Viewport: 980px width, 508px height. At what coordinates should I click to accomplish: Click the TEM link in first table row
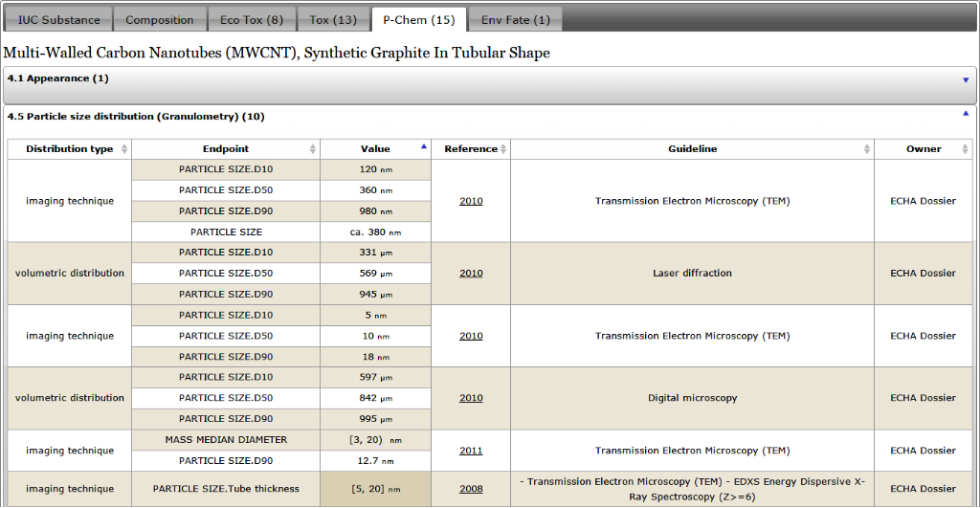pyautogui.click(x=776, y=202)
